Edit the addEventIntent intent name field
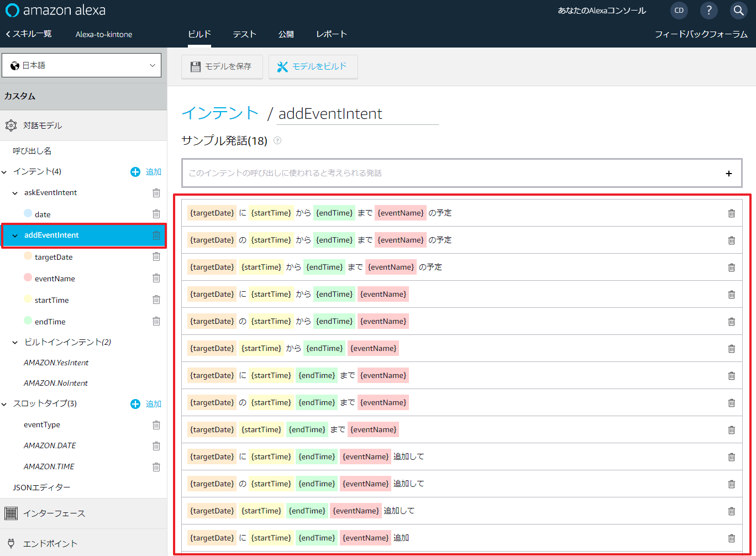 coord(358,114)
